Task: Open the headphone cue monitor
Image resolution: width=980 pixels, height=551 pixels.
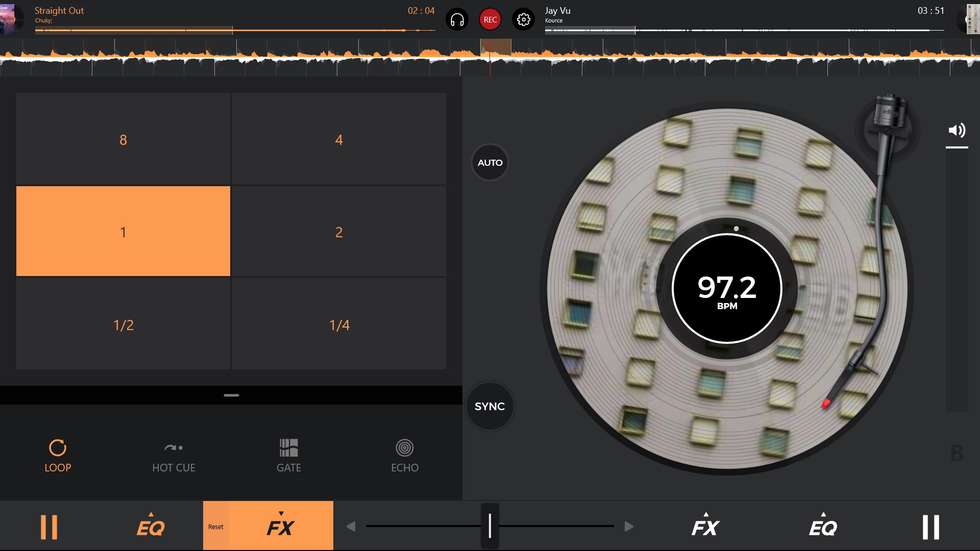Action: click(x=457, y=19)
